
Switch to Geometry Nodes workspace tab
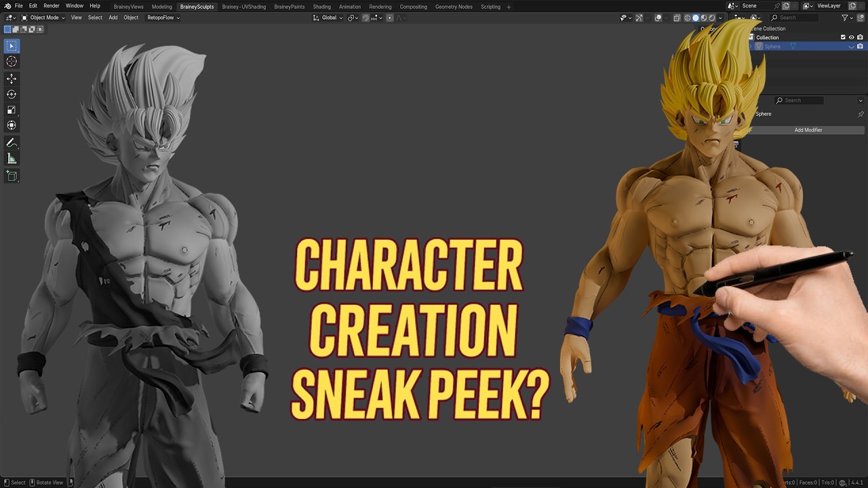[x=454, y=7]
